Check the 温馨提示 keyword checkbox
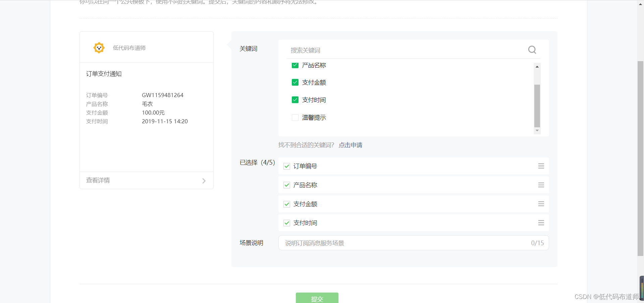The width and height of the screenshot is (644, 303). 295,118
